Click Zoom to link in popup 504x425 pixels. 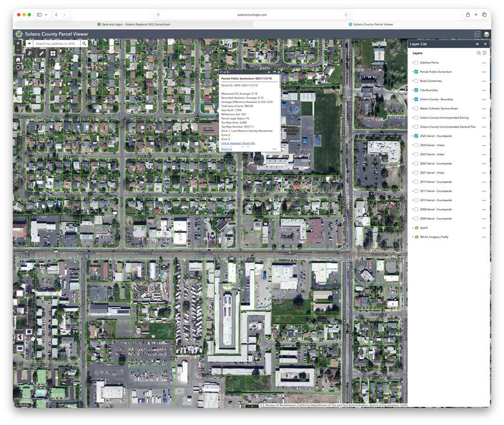[226, 149]
